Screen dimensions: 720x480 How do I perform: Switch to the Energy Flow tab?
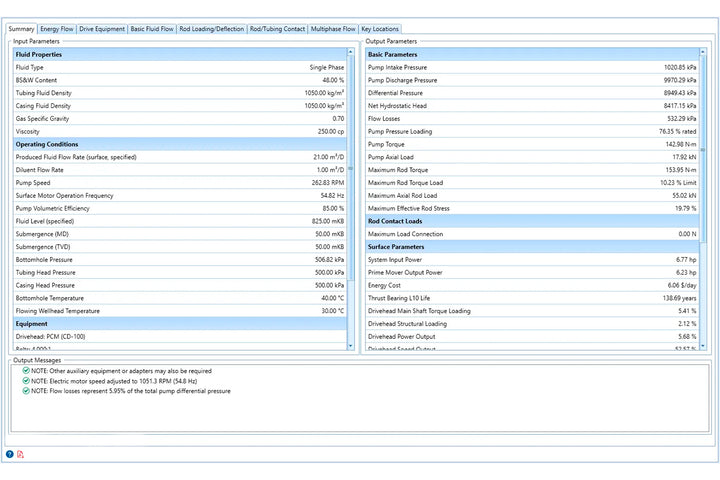(56, 29)
